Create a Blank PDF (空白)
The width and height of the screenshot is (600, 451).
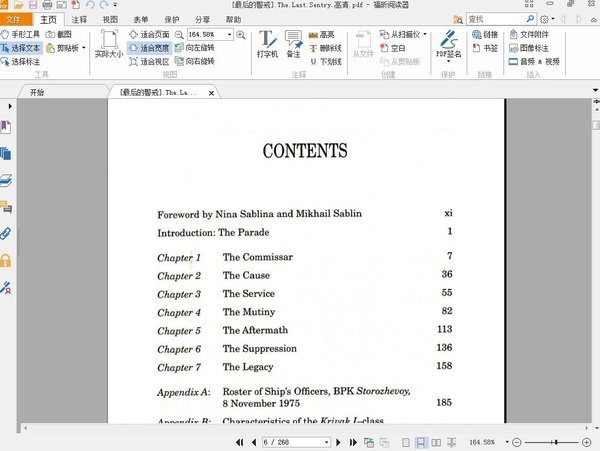[392, 48]
